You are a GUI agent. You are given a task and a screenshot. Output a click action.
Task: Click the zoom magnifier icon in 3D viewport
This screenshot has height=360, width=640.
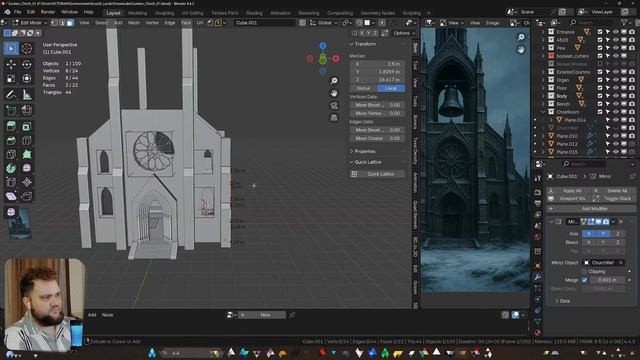tap(334, 81)
